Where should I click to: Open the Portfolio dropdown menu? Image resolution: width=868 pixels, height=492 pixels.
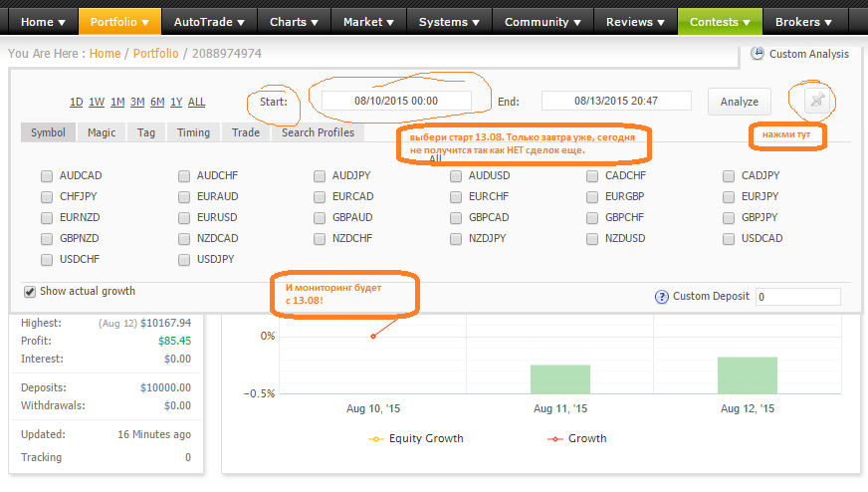[119, 22]
